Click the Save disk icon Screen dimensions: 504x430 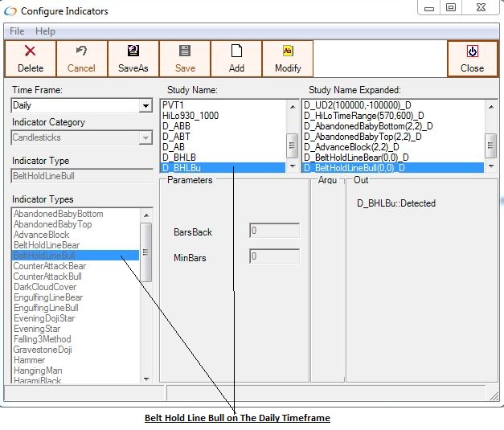(x=185, y=51)
